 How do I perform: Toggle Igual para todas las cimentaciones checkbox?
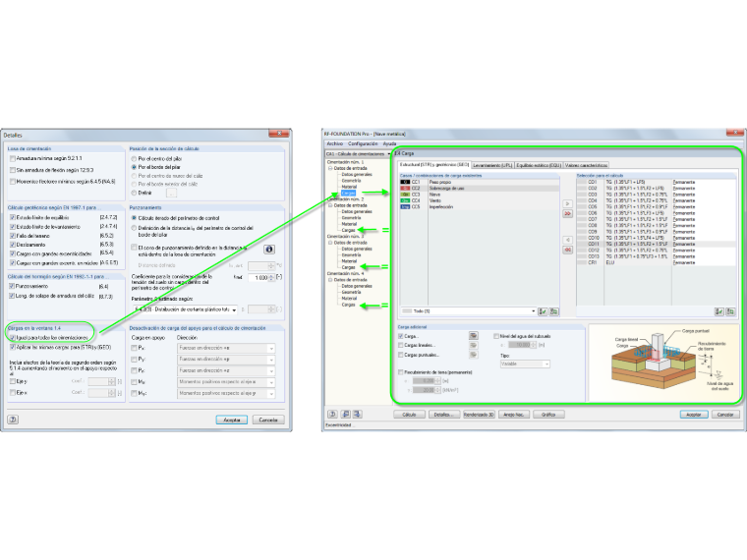13,338
